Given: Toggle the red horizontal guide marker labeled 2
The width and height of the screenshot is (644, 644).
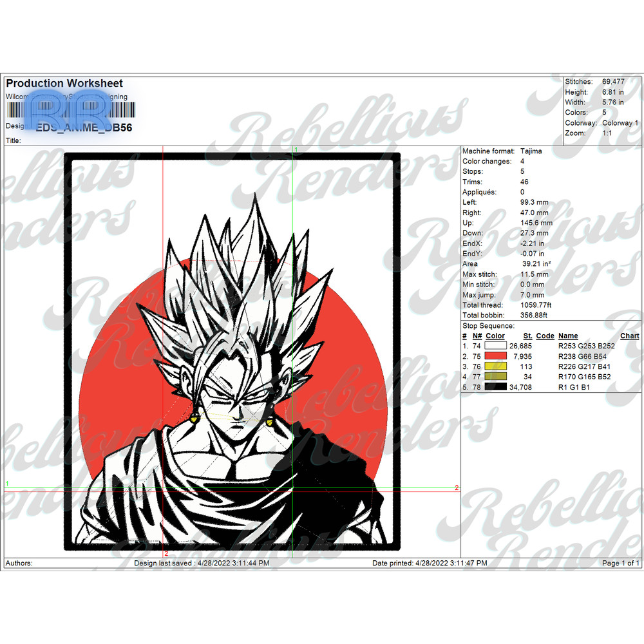Looking at the screenshot, I should [458, 488].
